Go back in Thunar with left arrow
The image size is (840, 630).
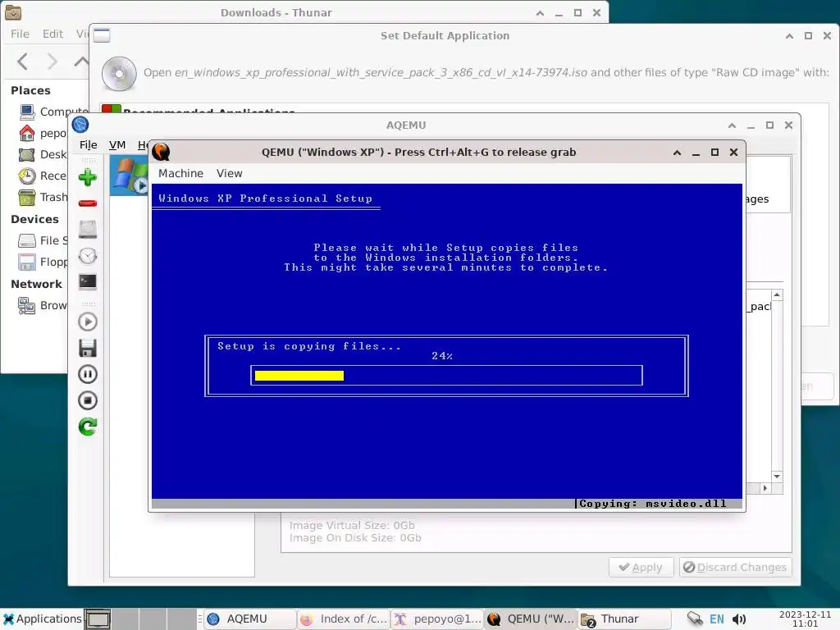(22, 61)
